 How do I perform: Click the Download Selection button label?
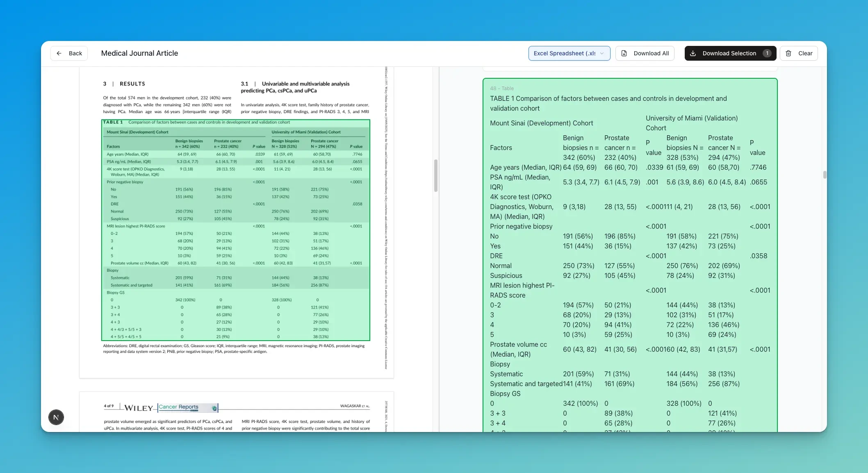tap(729, 53)
